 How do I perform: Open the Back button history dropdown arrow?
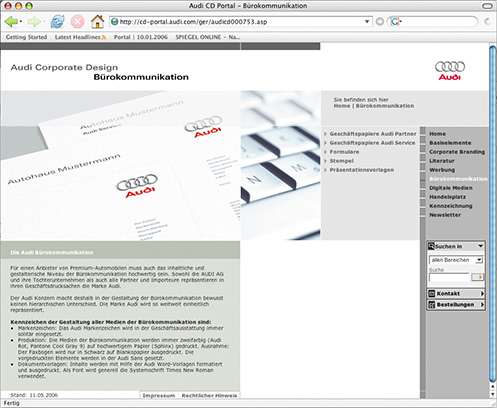(21, 22)
